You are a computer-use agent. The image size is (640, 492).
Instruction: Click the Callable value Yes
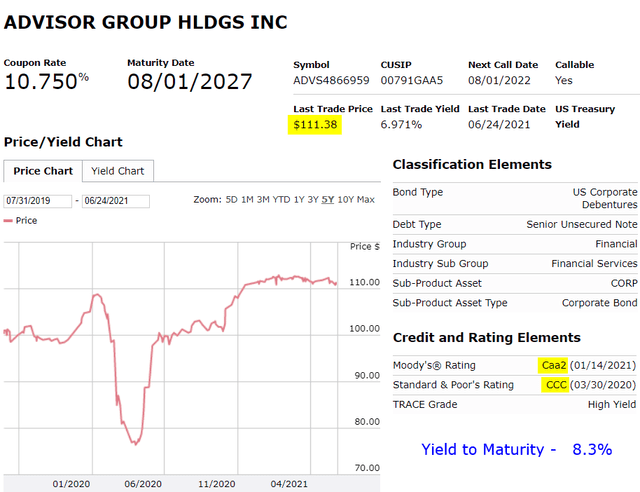pos(564,80)
